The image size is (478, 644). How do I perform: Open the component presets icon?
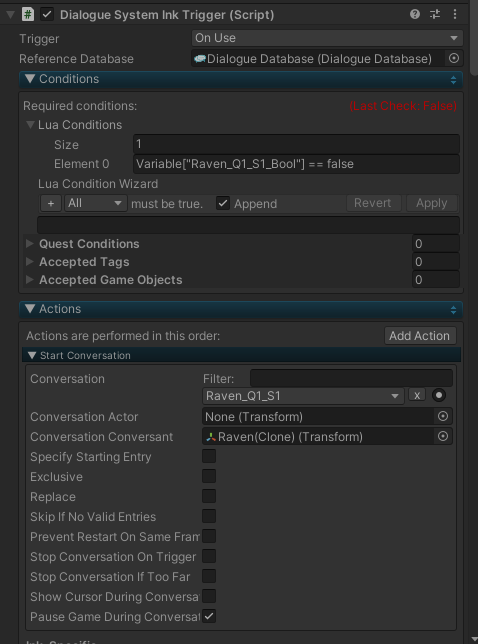coord(435,14)
